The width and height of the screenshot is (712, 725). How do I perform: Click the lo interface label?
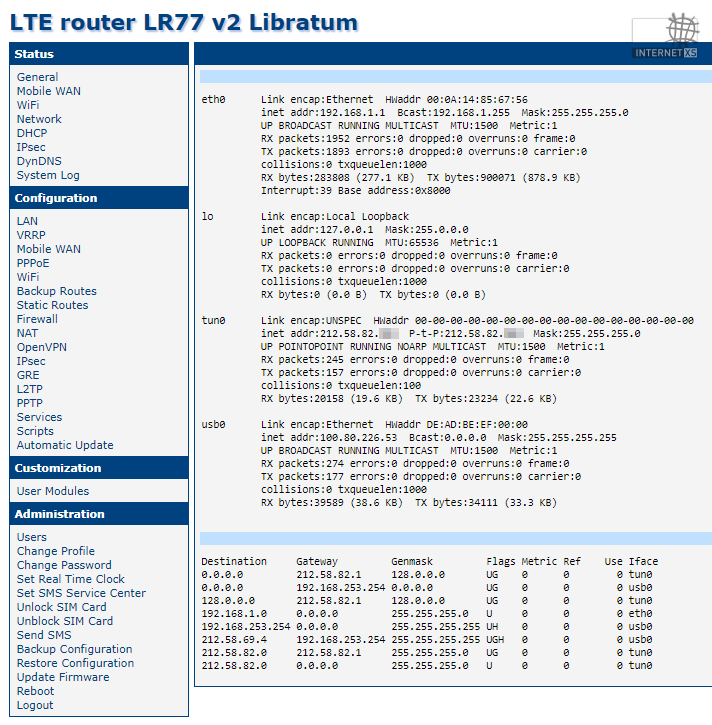point(207,216)
